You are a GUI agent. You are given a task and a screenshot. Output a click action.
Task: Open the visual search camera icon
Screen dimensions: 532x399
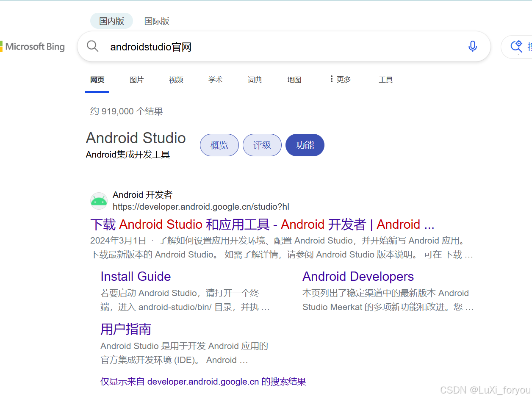[x=516, y=47]
